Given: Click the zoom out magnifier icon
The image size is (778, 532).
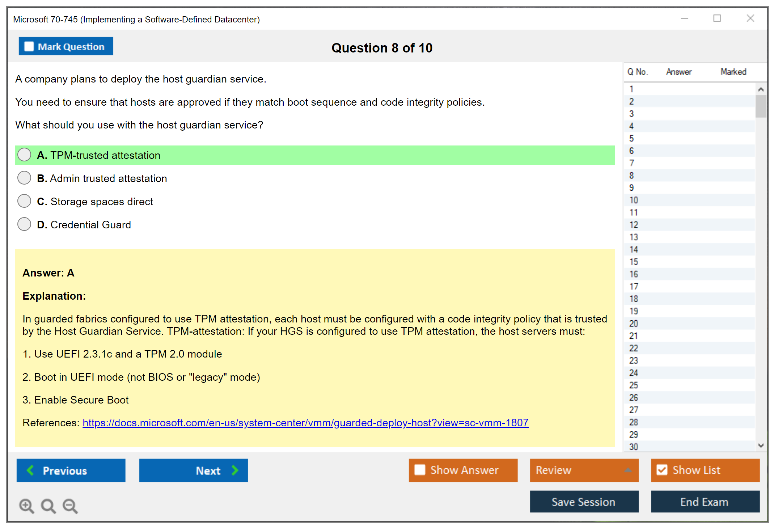Looking at the screenshot, I should pos(70,506).
